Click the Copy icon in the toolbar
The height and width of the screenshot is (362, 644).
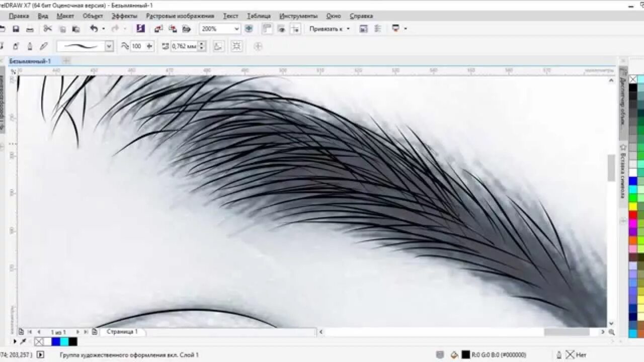point(62,29)
